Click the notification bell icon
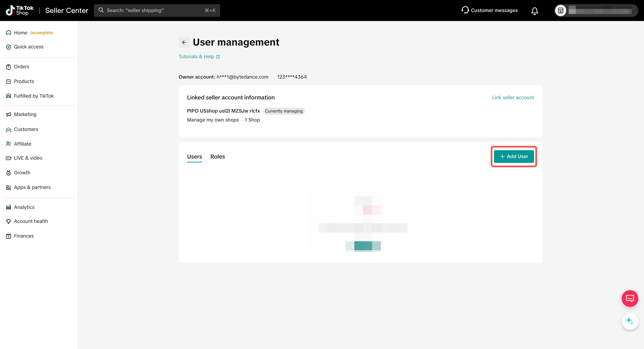The image size is (644, 349). click(534, 11)
